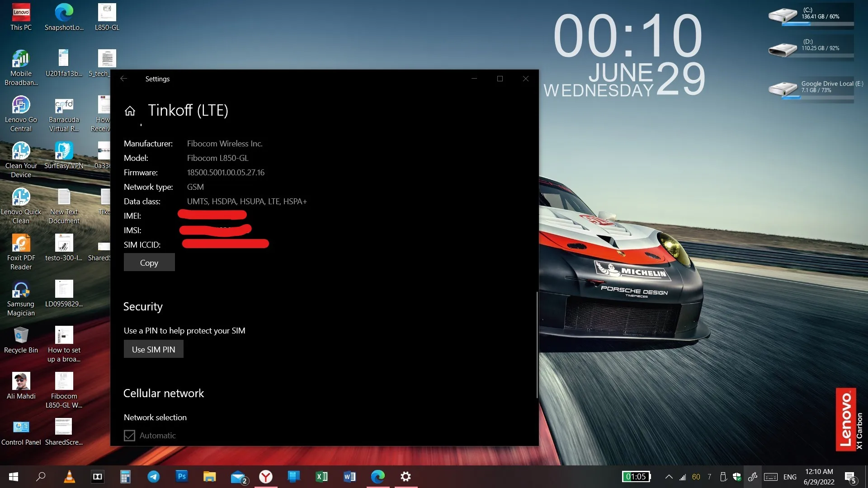
Task: Open the notification action center
Action: point(850,477)
